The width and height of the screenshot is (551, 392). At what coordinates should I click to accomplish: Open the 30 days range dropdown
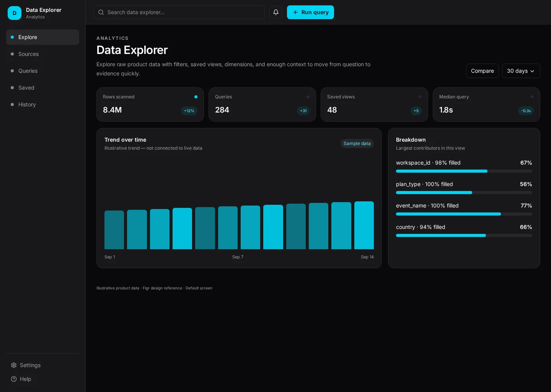pos(521,71)
